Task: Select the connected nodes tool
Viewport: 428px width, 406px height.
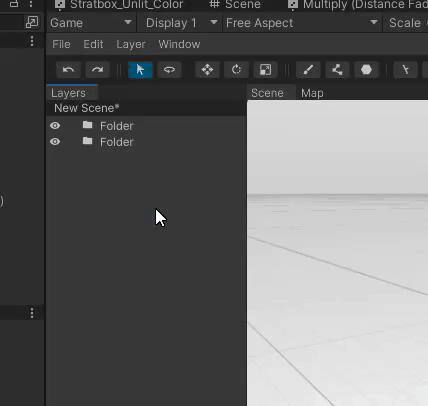Action: tap(337, 70)
